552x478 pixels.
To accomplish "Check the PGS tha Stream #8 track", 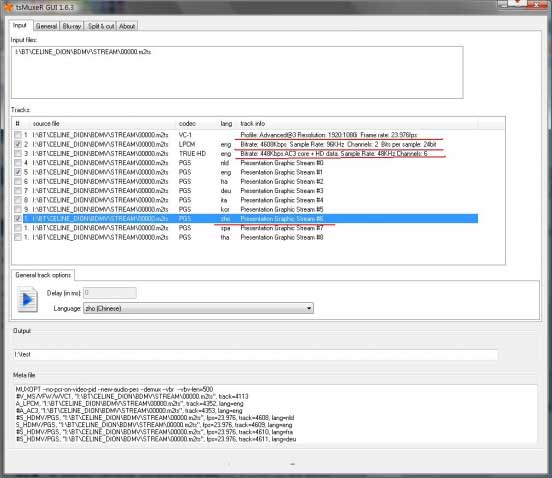I will [18, 237].
